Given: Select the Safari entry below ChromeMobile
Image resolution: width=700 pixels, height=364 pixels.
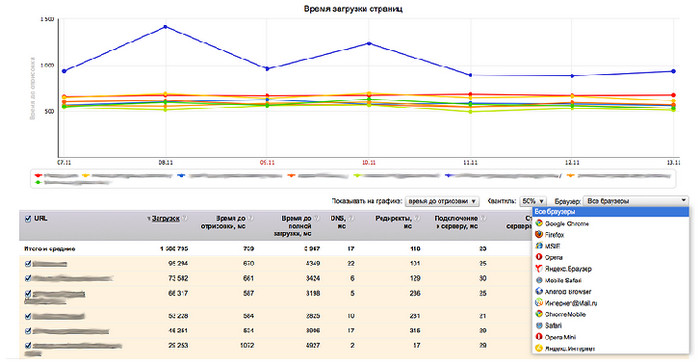Looking at the screenshot, I should [553, 326].
